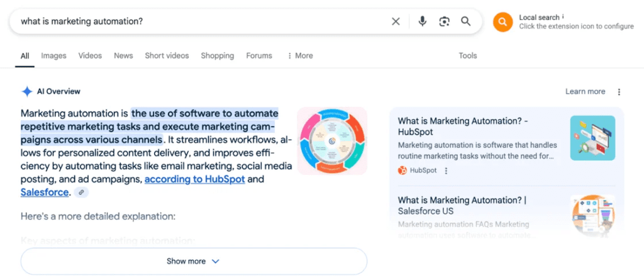The image size is (644, 280).
Task: Clear the search query with X icon
Action: coord(396,21)
